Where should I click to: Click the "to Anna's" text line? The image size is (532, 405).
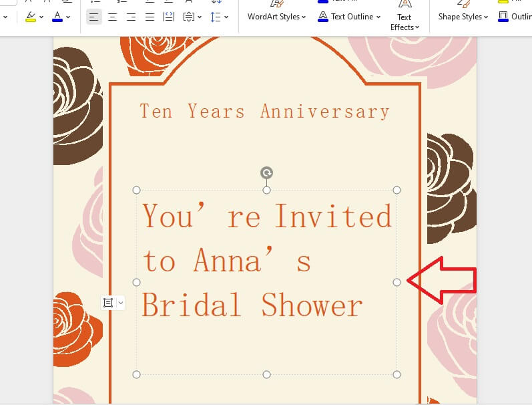pos(226,260)
